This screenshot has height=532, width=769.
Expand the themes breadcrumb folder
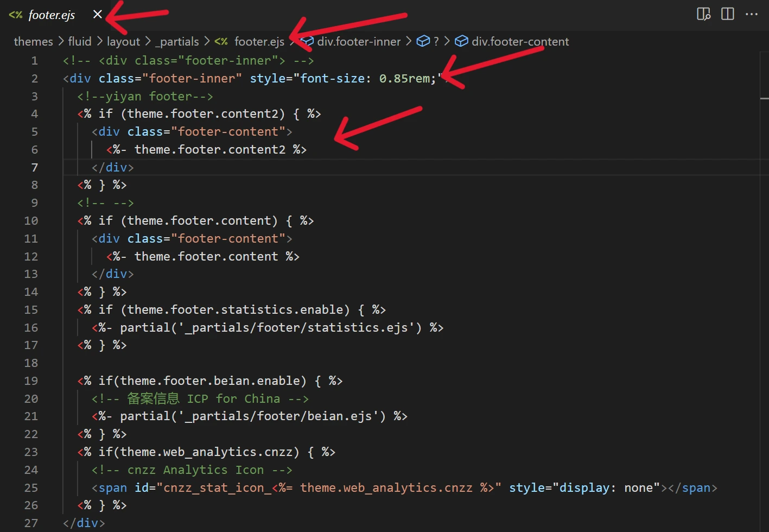click(x=33, y=42)
